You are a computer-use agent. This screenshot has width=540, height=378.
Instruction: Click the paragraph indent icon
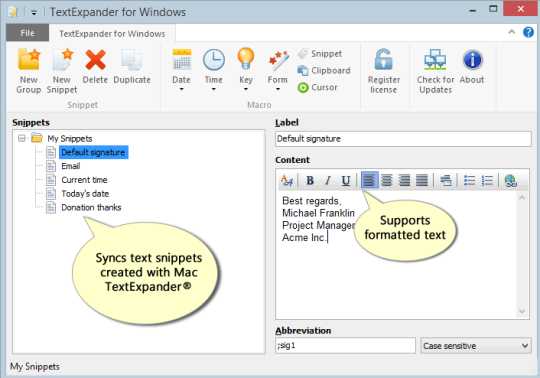pyautogui.click(x=445, y=180)
